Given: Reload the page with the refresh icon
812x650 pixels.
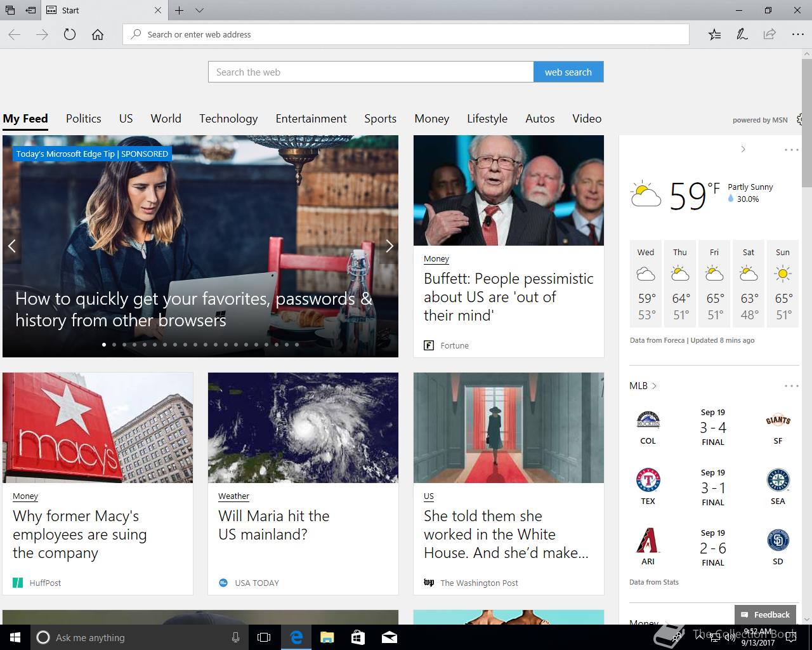Looking at the screenshot, I should tap(70, 34).
